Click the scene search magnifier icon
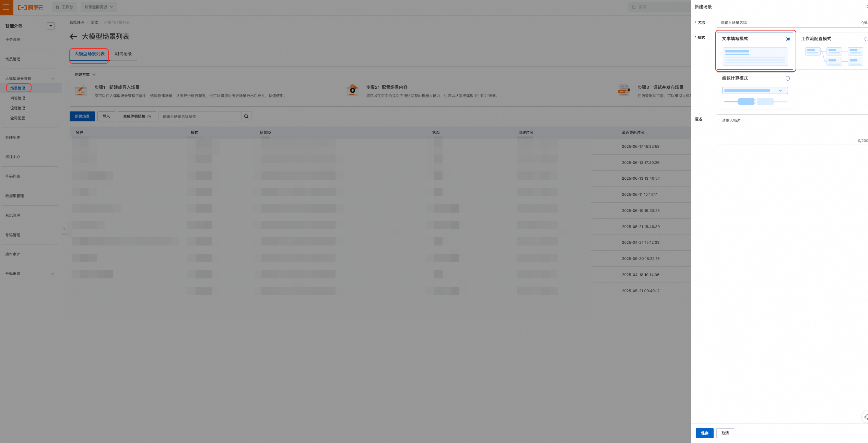This screenshot has width=868, height=443. (x=246, y=117)
